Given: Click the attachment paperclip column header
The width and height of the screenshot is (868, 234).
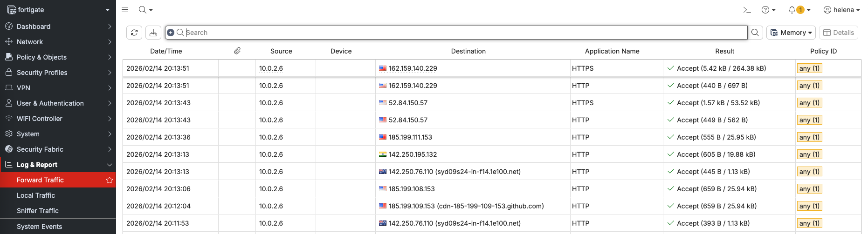Looking at the screenshot, I should [x=237, y=51].
